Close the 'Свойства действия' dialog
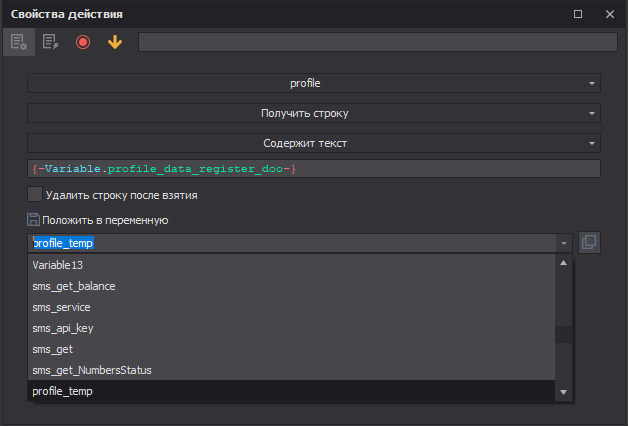 pyautogui.click(x=609, y=14)
